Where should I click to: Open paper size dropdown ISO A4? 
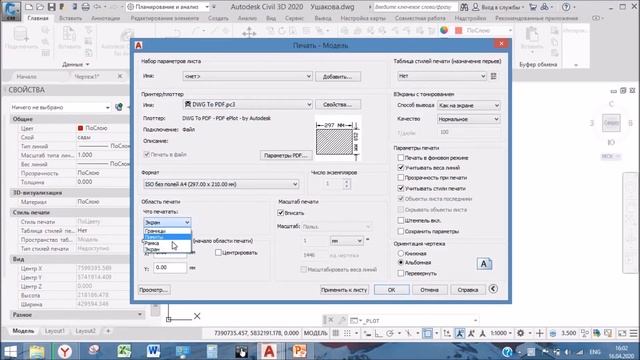221,184
